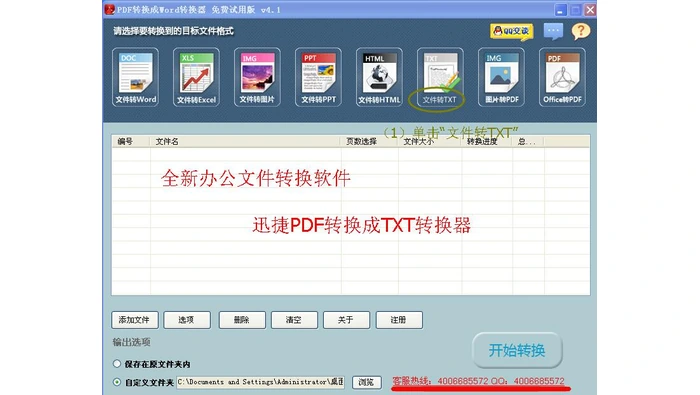The height and width of the screenshot is (395, 700).
Task: Click the output folder path field
Action: click(x=261, y=382)
